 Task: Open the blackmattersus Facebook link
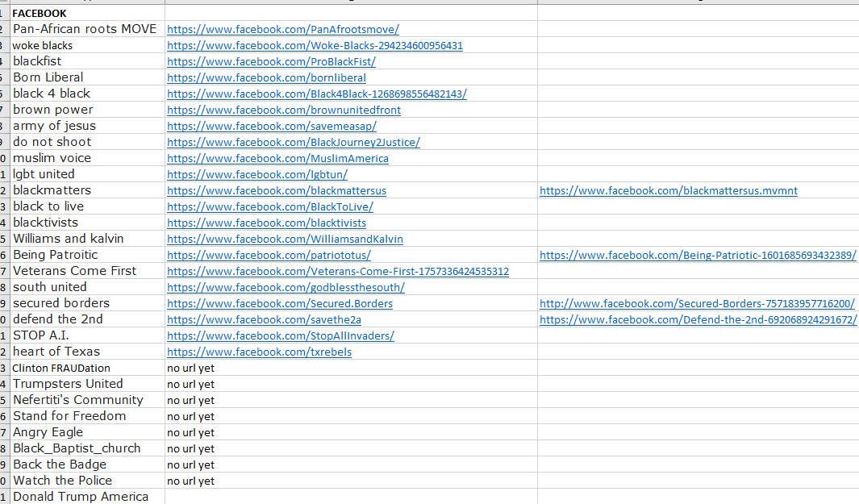click(x=277, y=190)
